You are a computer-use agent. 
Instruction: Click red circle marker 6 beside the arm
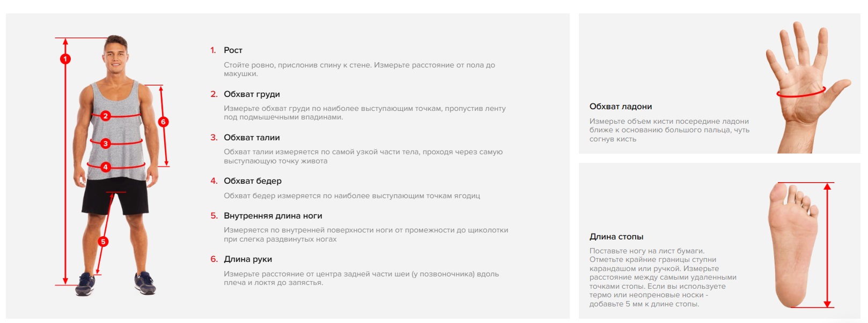[x=164, y=122]
